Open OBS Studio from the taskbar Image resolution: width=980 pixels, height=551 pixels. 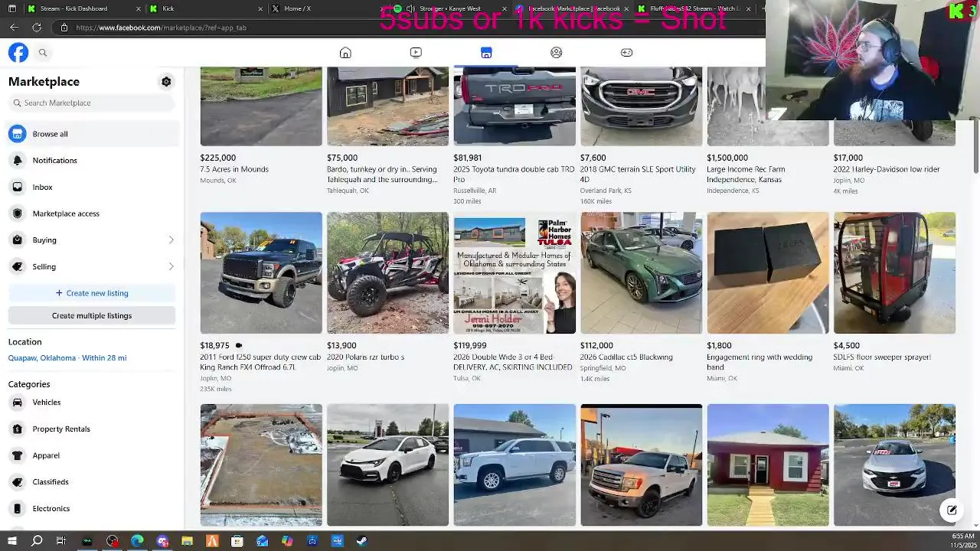point(112,541)
